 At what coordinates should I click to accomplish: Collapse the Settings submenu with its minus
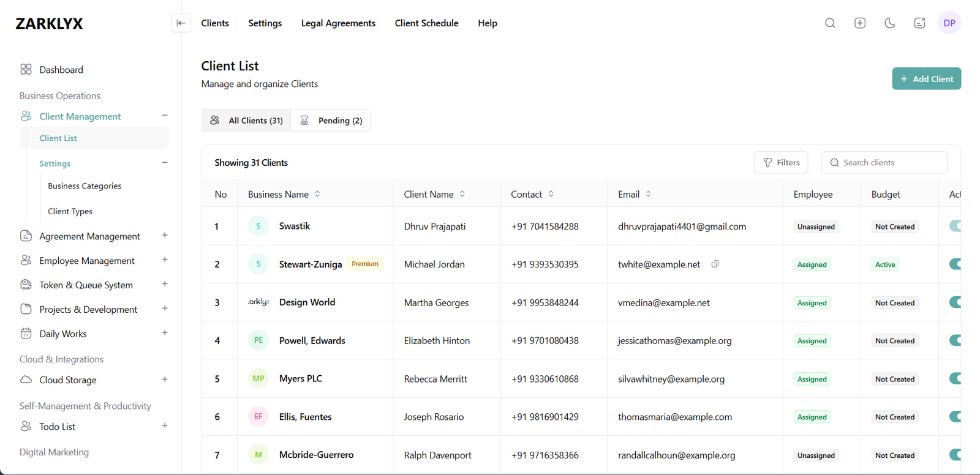coord(165,162)
